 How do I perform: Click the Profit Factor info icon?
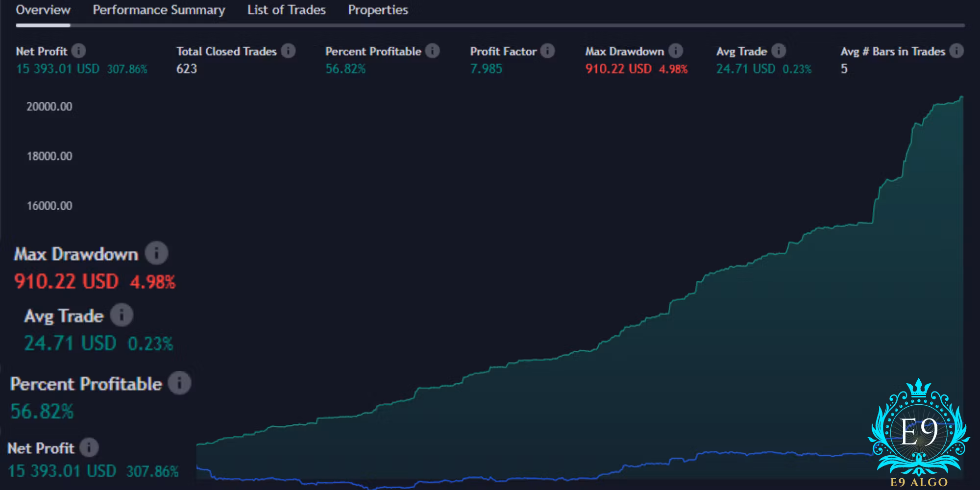[547, 51]
